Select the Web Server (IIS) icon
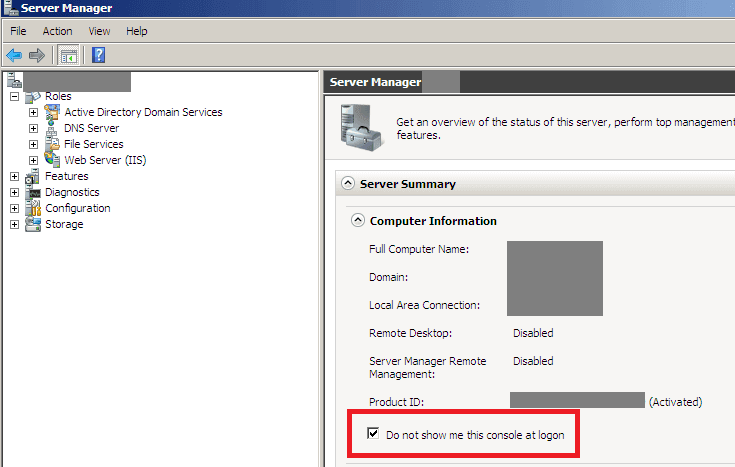The height and width of the screenshot is (467, 735). point(52,159)
